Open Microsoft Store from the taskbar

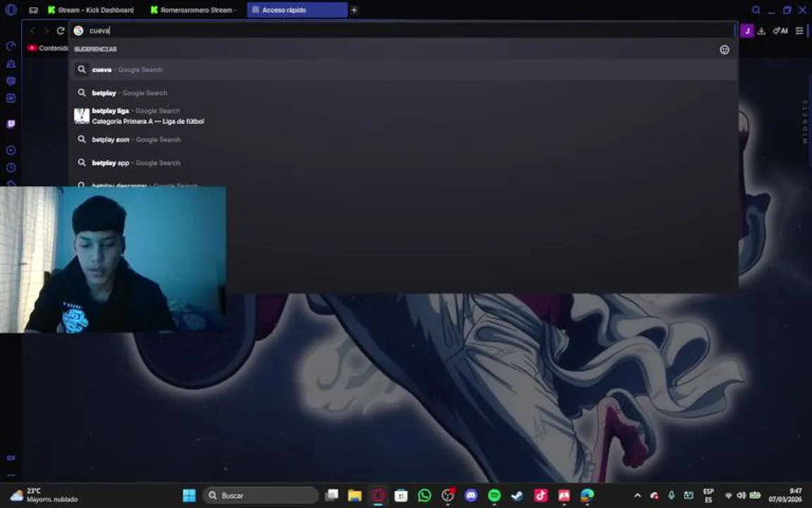click(x=401, y=495)
